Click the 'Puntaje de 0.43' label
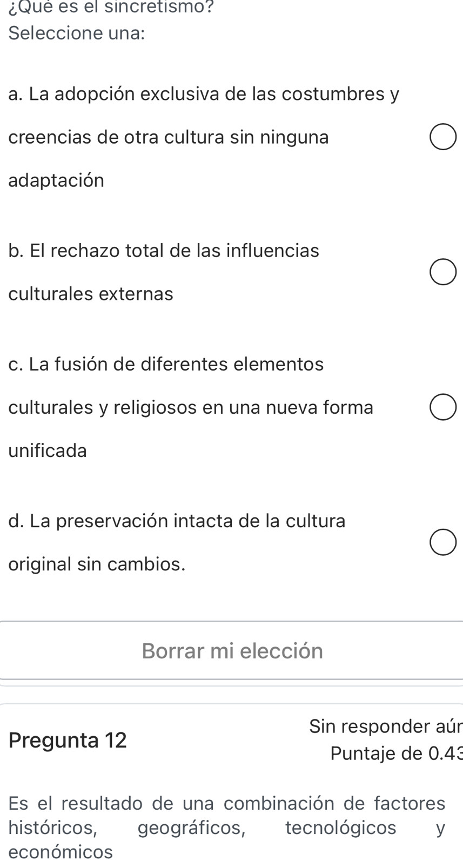Viewport: 463px width, 868px height. pyautogui.click(x=396, y=753)
